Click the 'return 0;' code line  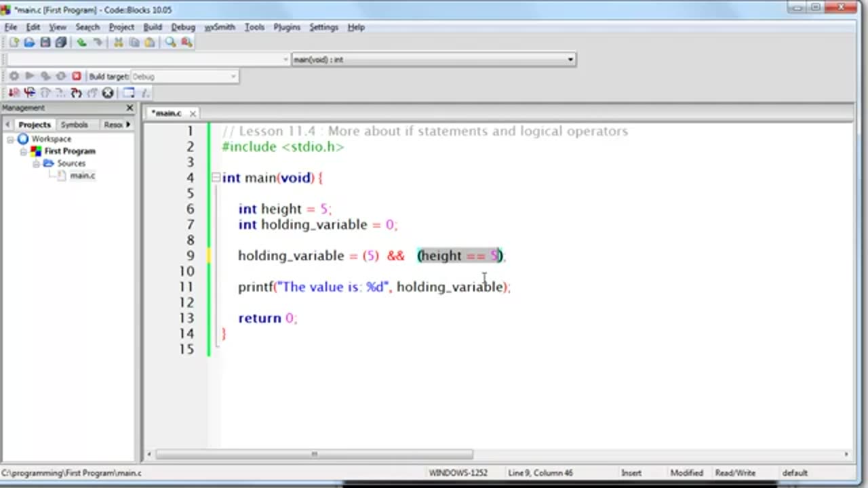tap(267, 318)
